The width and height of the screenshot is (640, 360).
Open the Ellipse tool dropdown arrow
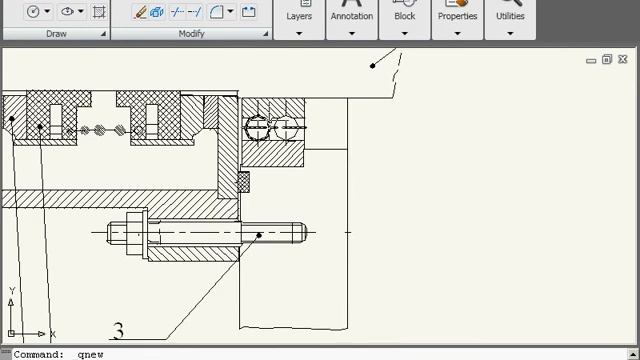click(81, 11)
